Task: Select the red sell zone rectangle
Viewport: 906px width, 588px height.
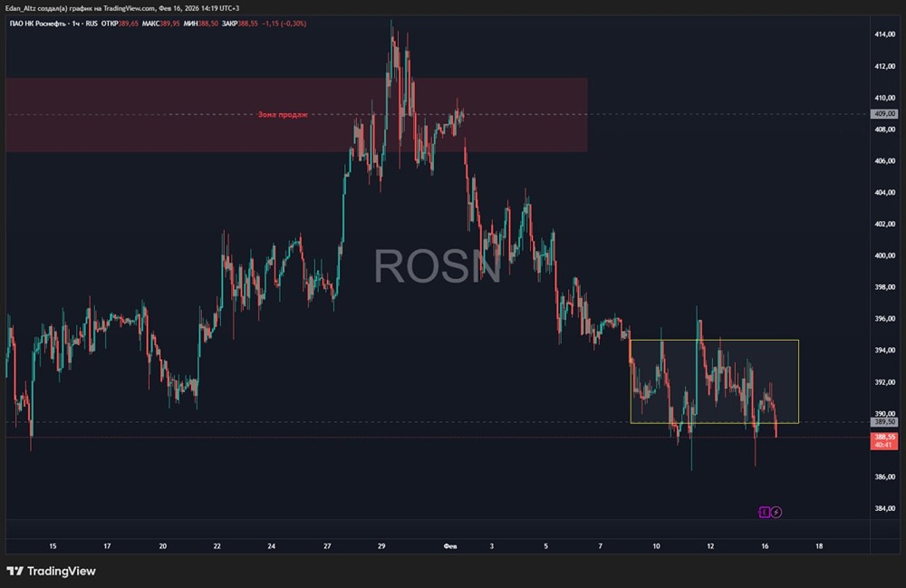Action: click(x=296, y=115)
